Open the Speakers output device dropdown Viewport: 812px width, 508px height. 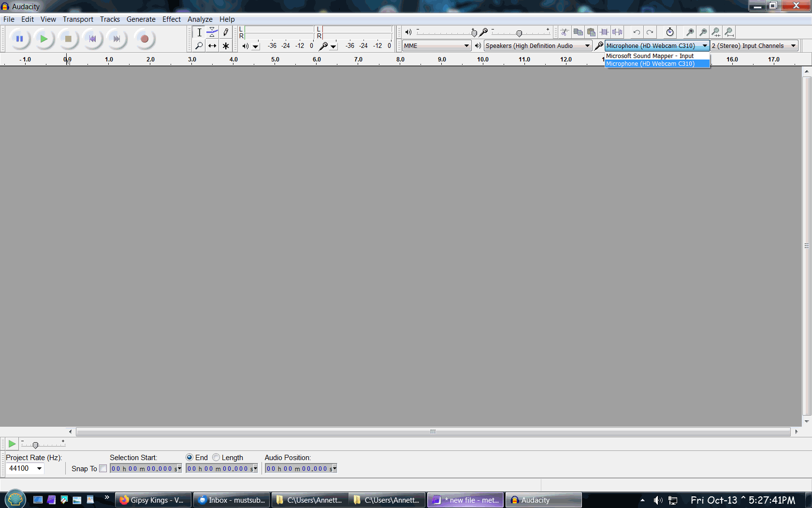coord(538,45)
